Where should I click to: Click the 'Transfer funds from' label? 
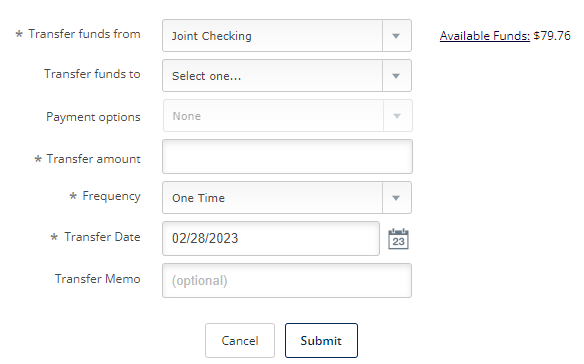pos(85,34)
